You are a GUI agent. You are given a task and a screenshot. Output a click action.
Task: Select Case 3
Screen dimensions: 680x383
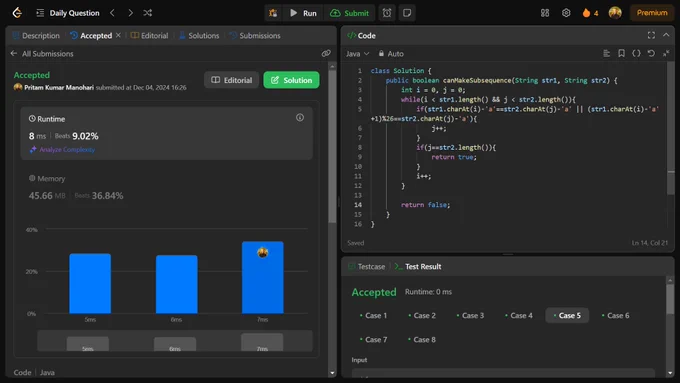click(470, 316)
